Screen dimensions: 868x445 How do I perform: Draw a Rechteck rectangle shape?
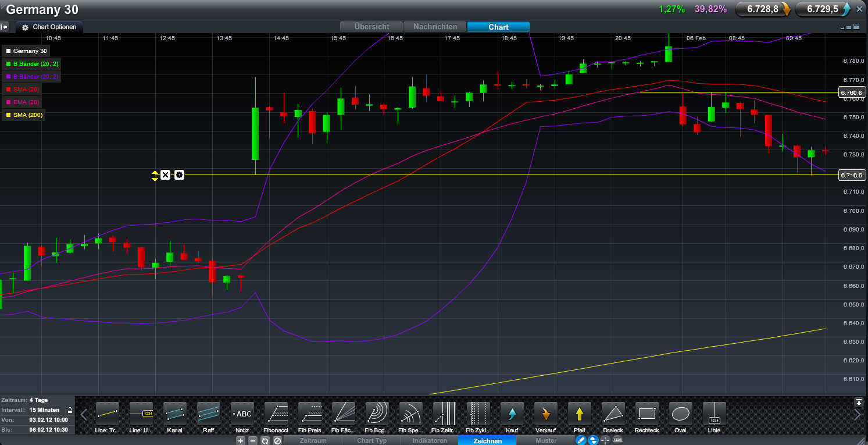point(647,417)
